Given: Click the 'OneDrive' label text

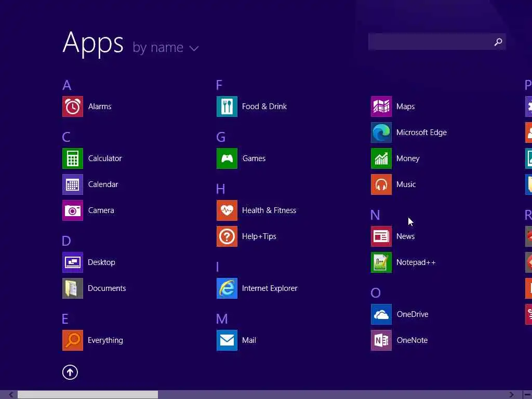Looking at the screenshot, I should 413,314.
